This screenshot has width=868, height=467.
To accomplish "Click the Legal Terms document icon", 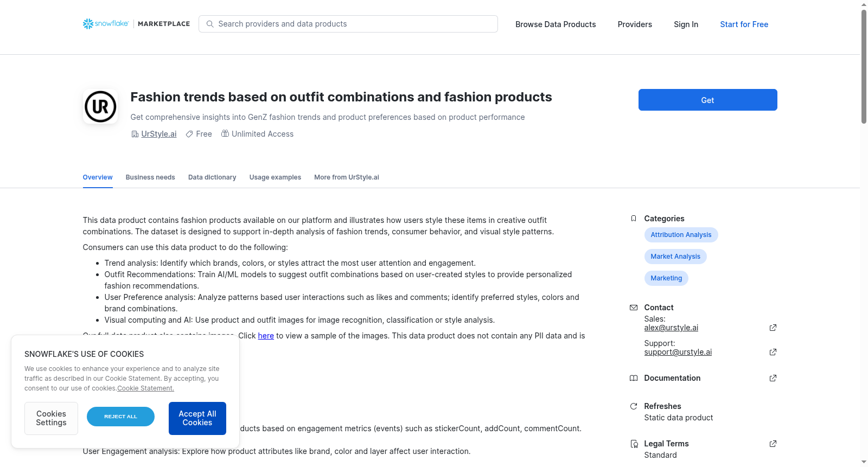I will click(634, 444).
